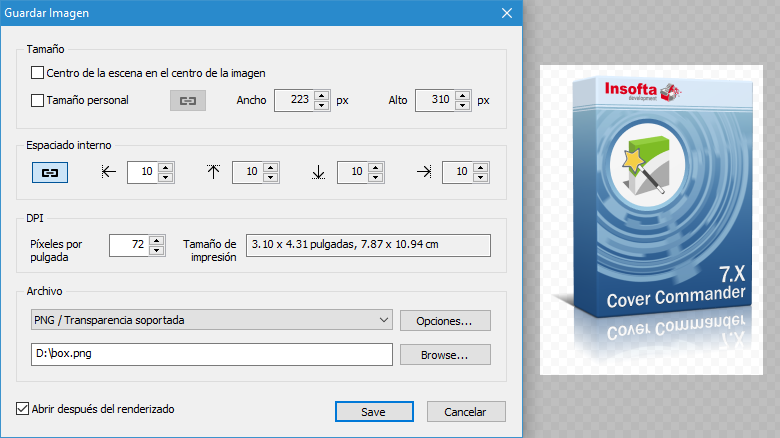Increase left padding with up arrow

tap(166, 168)
